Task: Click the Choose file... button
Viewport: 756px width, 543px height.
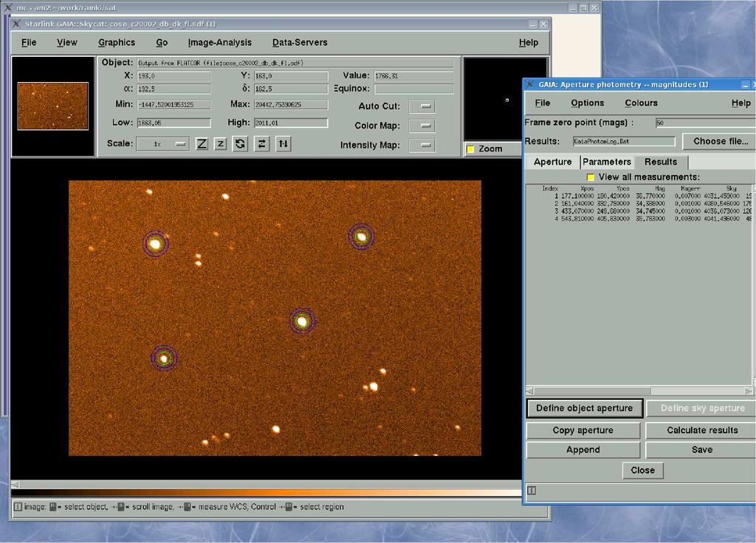Action: 720,141
